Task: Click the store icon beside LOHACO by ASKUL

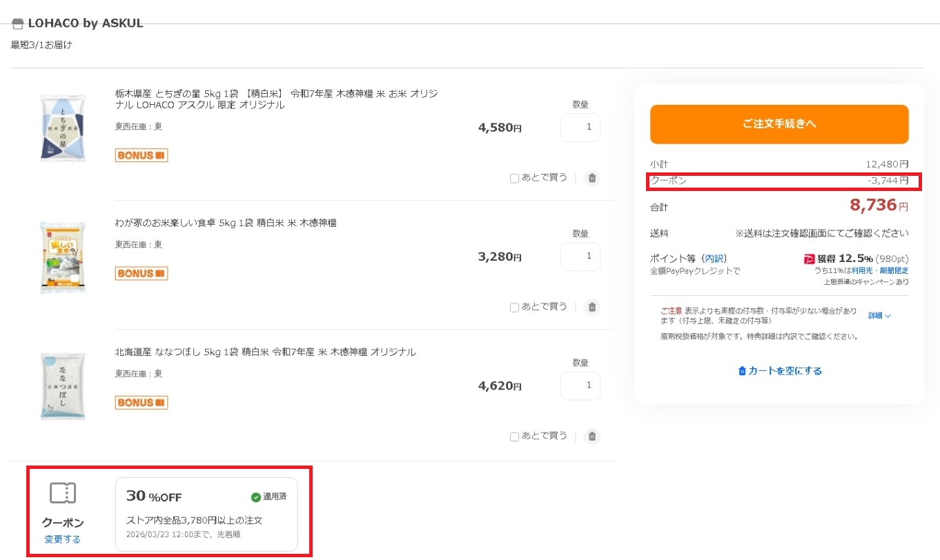Action: [18, 24]
